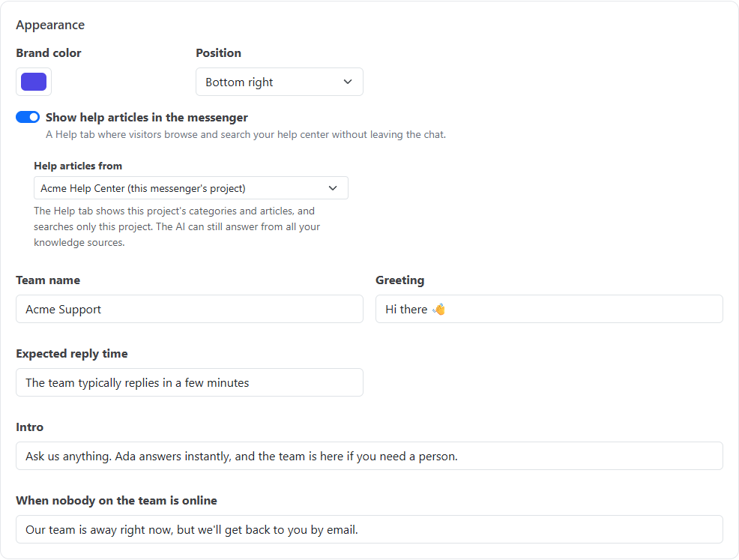Click the Intro text input field
The width and height of the screenshot is (739, 560).
(x=369, y=456)
